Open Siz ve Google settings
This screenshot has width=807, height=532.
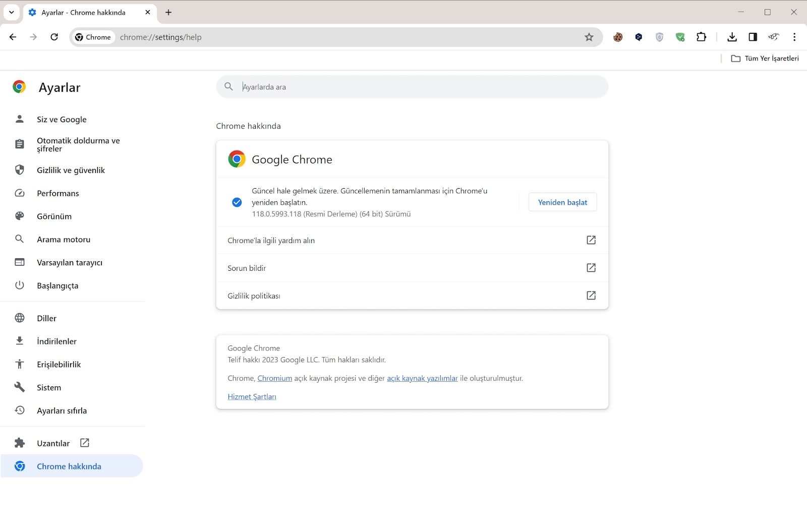click(x=72, y=120)
